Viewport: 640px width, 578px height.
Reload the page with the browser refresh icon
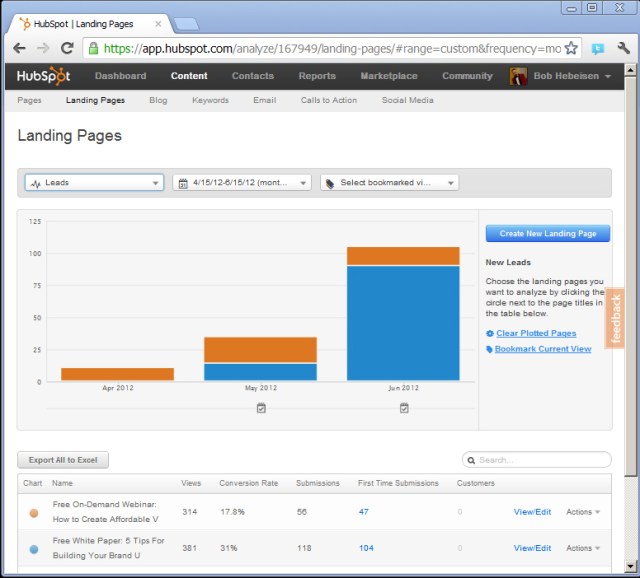point(67,47)
